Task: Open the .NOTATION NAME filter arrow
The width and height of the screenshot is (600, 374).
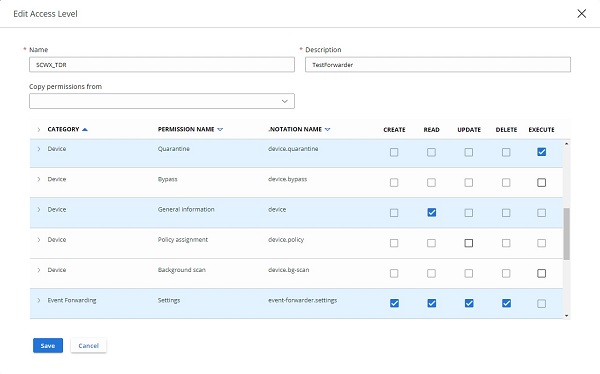Action: click(x=328, y=129)
